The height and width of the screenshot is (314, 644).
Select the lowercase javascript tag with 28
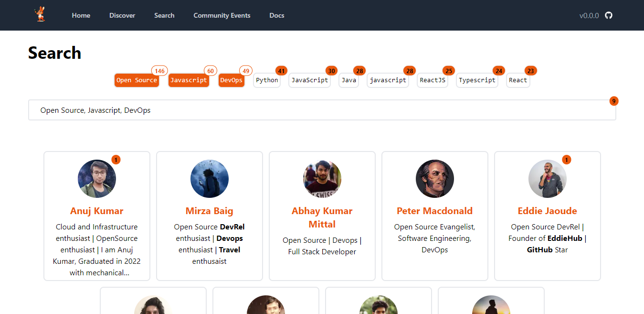coord(388,80)
